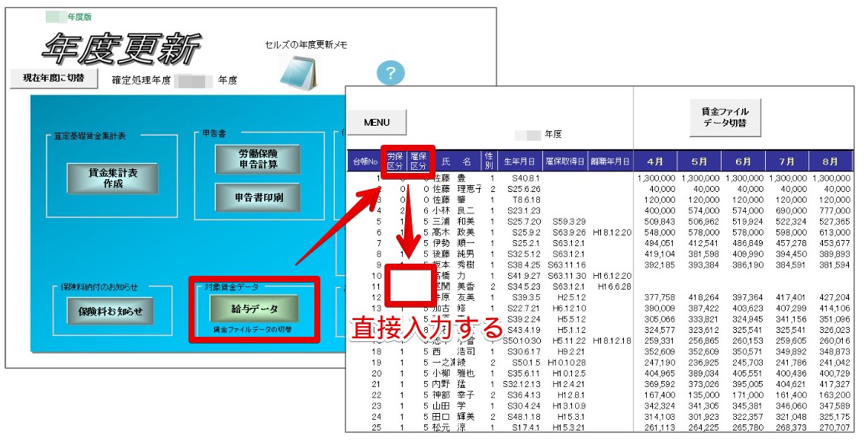Select the 5月 month column header
Screen dimensions: 868x445
(x=699, y=162)
